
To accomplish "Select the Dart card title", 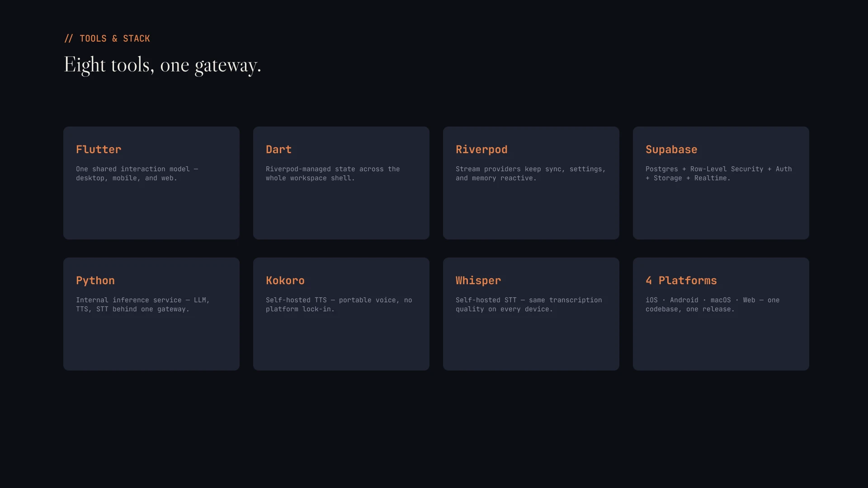I will pyautogui.click(x=278, y=150).
